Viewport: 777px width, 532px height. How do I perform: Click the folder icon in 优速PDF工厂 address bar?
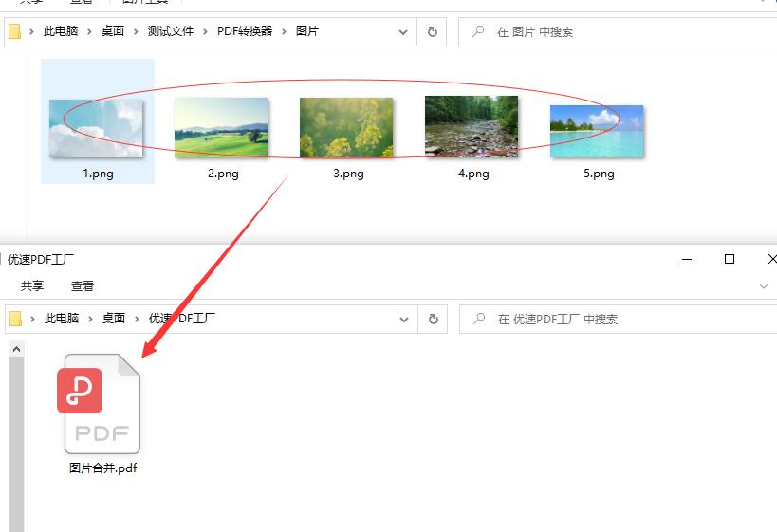pos(16,319)
